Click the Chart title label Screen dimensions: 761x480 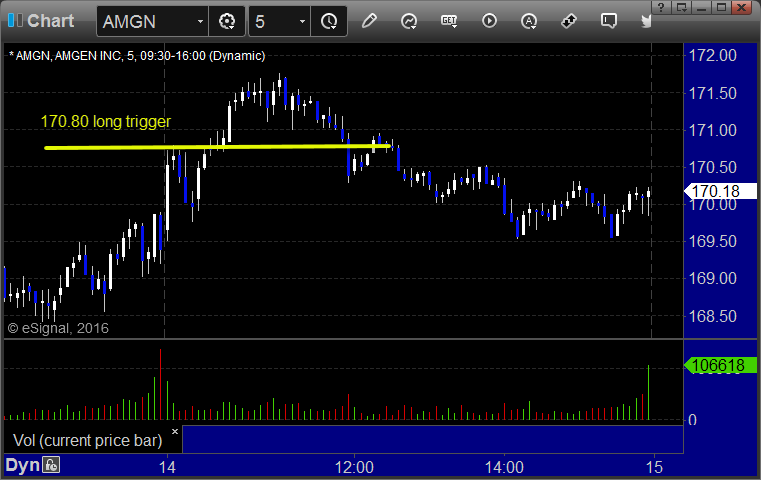coord(50,21)
